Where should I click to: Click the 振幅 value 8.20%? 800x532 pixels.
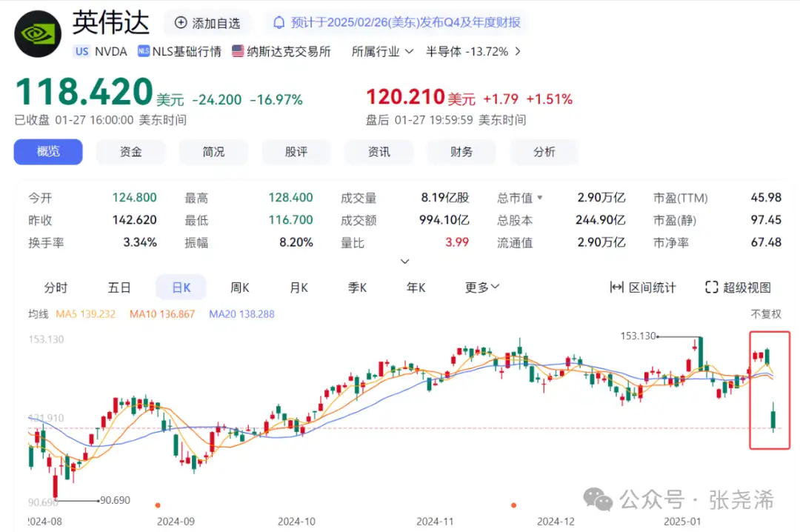coord(296,242)
